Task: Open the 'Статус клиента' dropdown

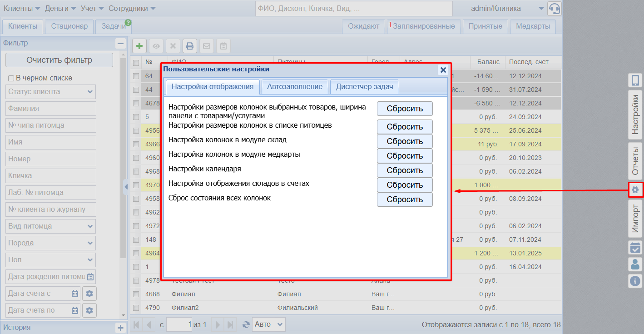Action: pyautogui.click(x=51, y=92)
